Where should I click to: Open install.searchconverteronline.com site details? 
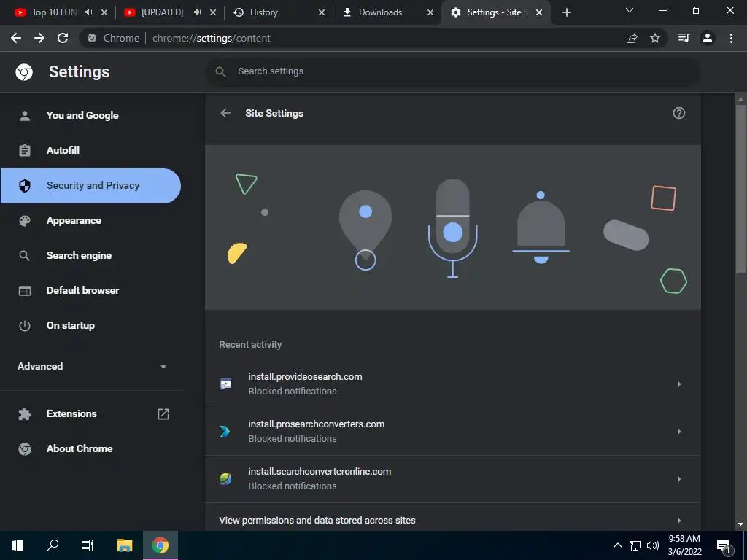pyautogui.click(x=452, y=479)
